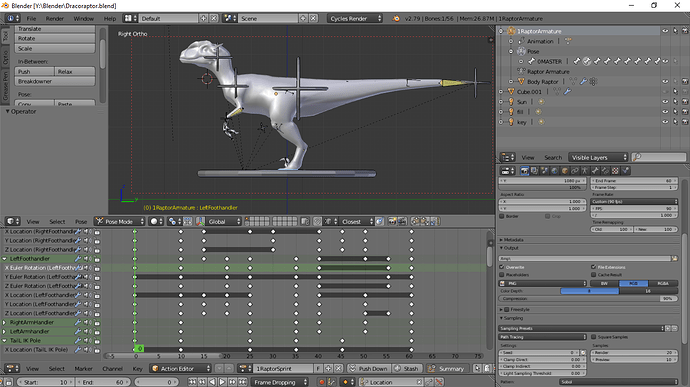This screenshot has width=690, height=387.
Task: Toggle visibility of the key lamp
Action: pyautogui.click(x=665, y=122)
